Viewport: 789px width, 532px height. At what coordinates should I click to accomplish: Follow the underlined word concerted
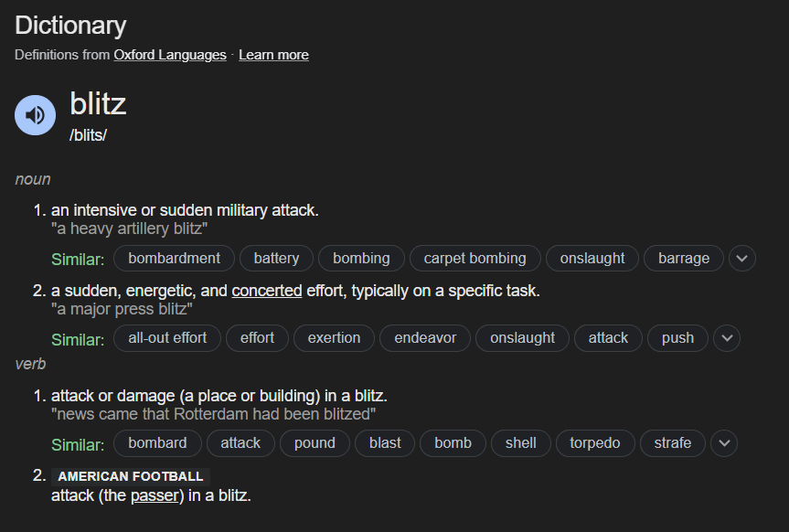click(x=267, y=291)
